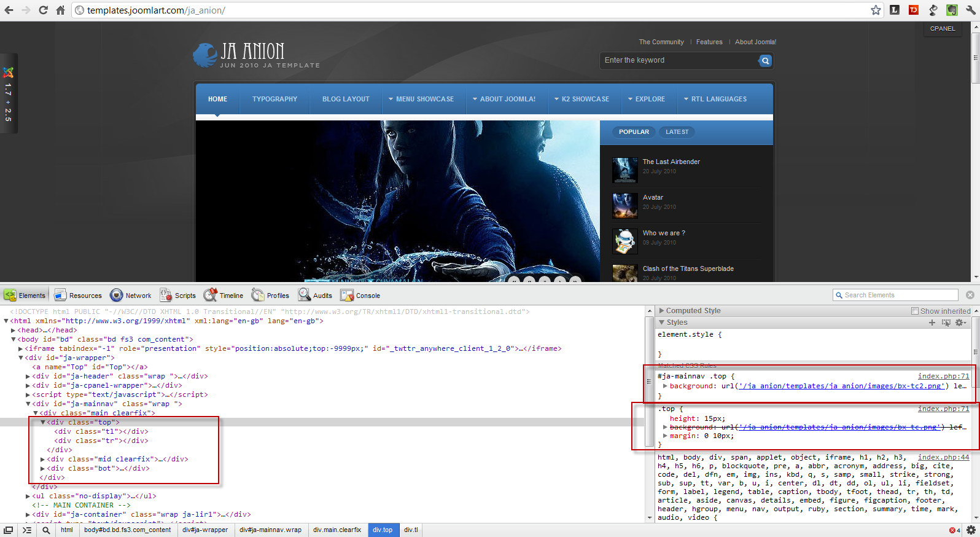Screen dimensions: 980x537
Task: Show the console drawer
Action: coord(27,530)
